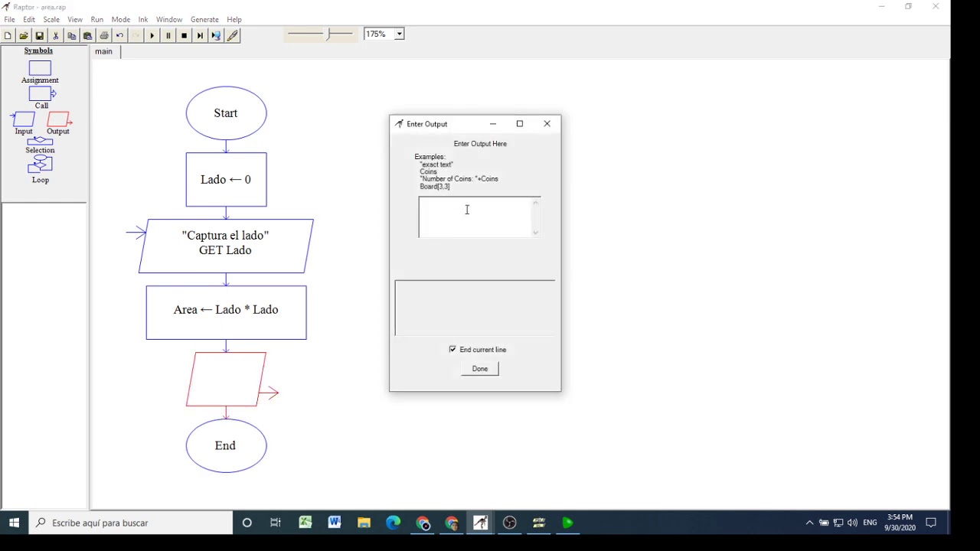
Task: Select the GET Lado input shape
Action: 226,246
